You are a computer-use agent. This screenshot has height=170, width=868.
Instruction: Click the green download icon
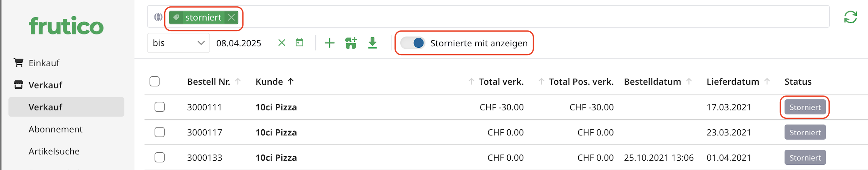[x=372, y=43]
